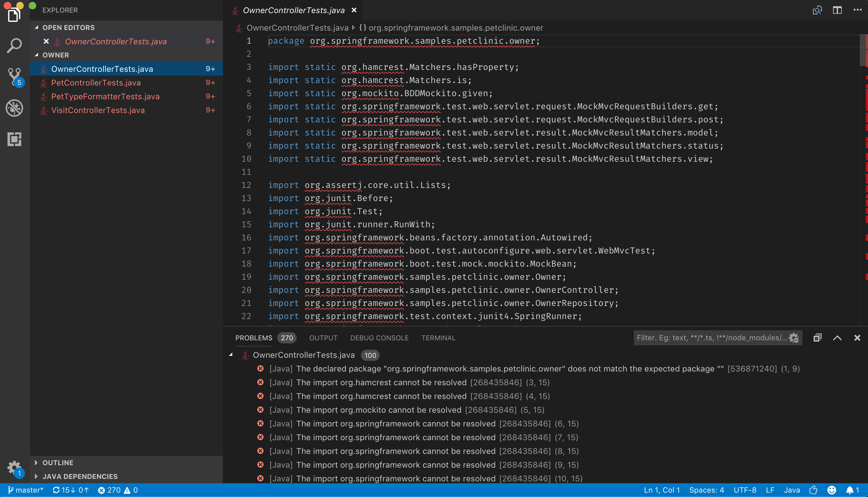868x497 pixels.
Task: Collapse all problems in panel
Action: click(817, 338)
